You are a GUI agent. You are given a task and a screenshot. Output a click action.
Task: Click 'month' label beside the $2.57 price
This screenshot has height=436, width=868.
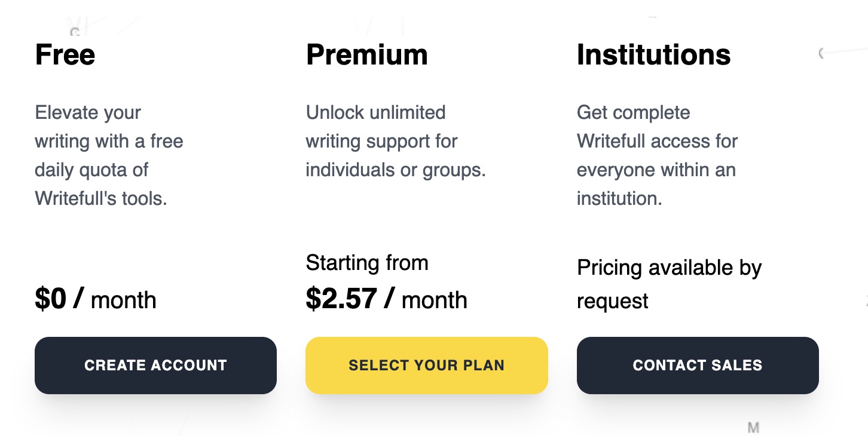pos(435,300)
